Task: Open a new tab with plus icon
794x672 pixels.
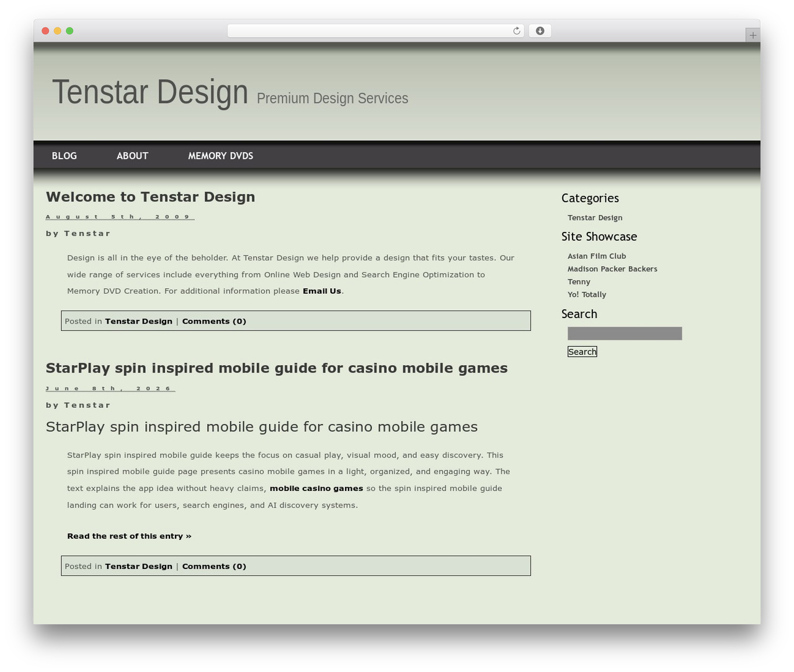Action: [x=752, y=35]
